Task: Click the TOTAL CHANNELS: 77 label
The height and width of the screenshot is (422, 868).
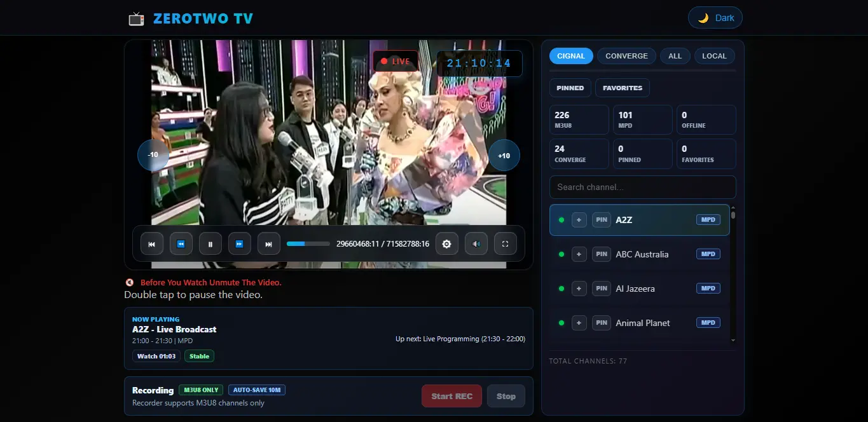Action: point(588,361)
